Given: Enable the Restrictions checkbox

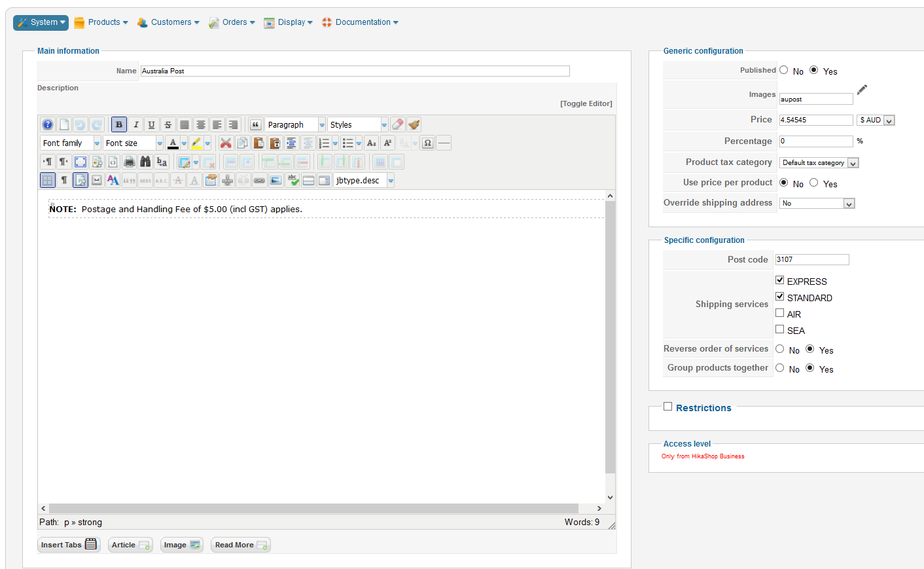Looking at the screenshot, I should tap(668, 407).
